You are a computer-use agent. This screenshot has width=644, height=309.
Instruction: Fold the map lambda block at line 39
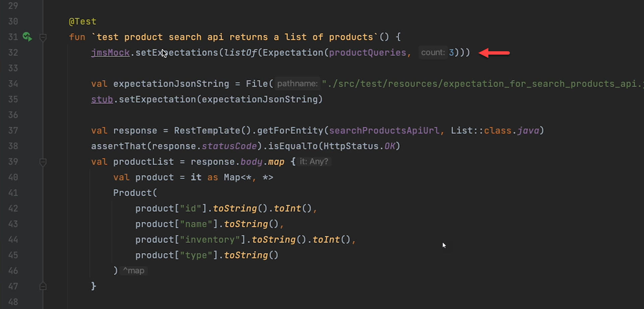click(x=43, y=162)
